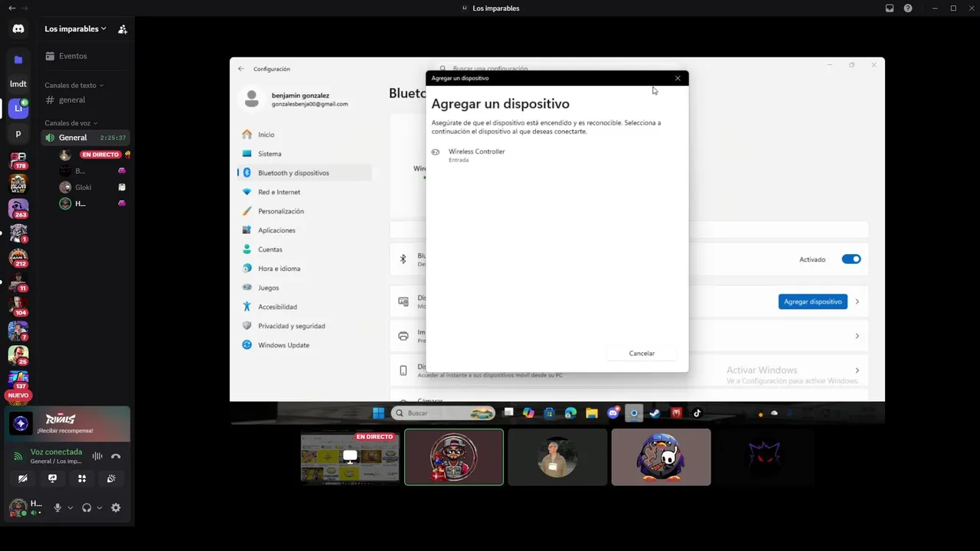Select the penguin avatar participant tile
980x551 pixels.
coord(661,457)
